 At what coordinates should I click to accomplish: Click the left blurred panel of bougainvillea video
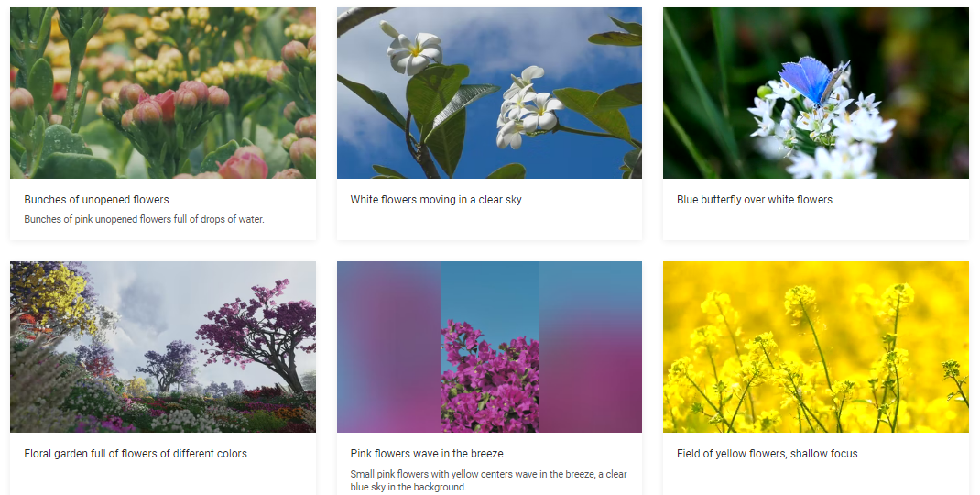point(388,346)
